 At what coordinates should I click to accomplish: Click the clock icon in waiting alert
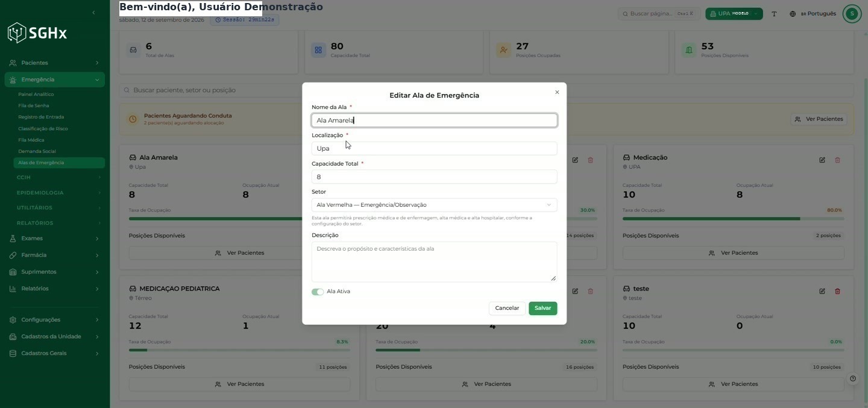(133, 119)
